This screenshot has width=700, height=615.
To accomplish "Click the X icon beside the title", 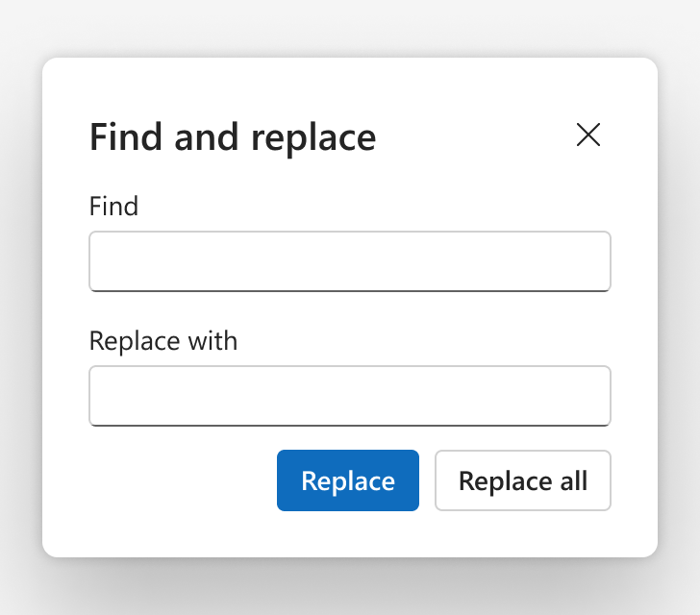I will coord(587,135).
